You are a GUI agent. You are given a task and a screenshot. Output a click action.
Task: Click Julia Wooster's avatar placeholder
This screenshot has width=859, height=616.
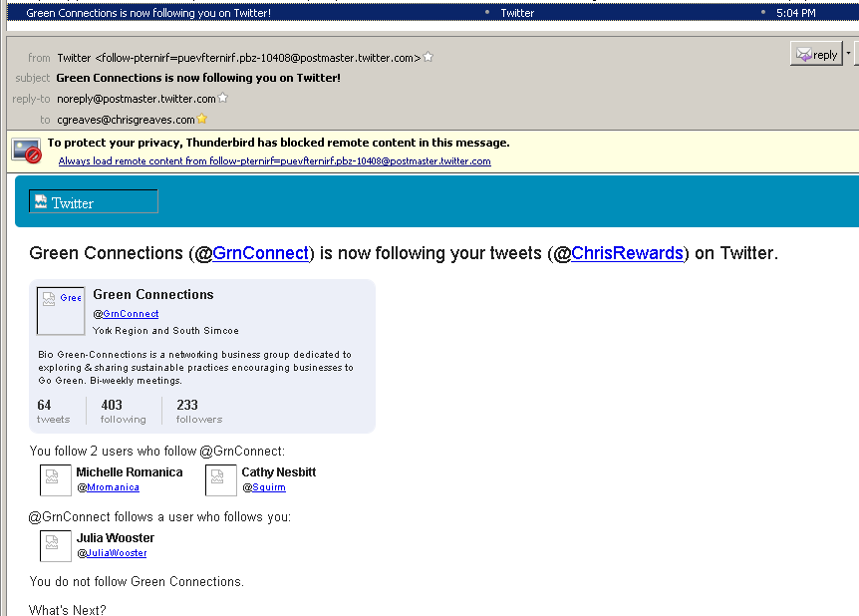56,546
